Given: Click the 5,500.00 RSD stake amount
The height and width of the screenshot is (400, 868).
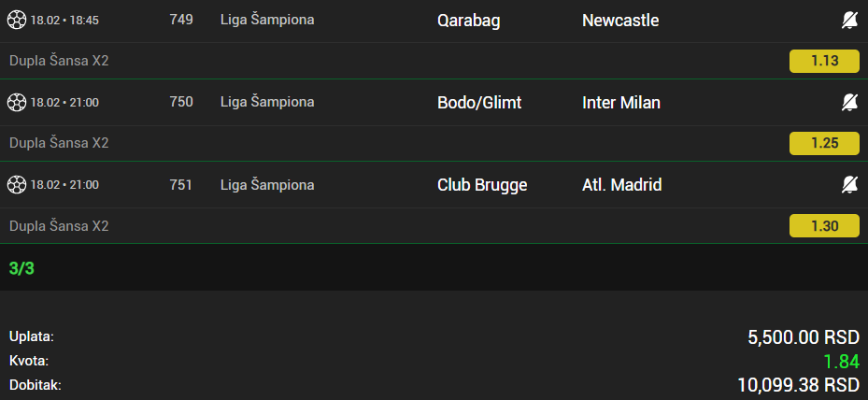Looking at the screenshot, I should (803, 336).
